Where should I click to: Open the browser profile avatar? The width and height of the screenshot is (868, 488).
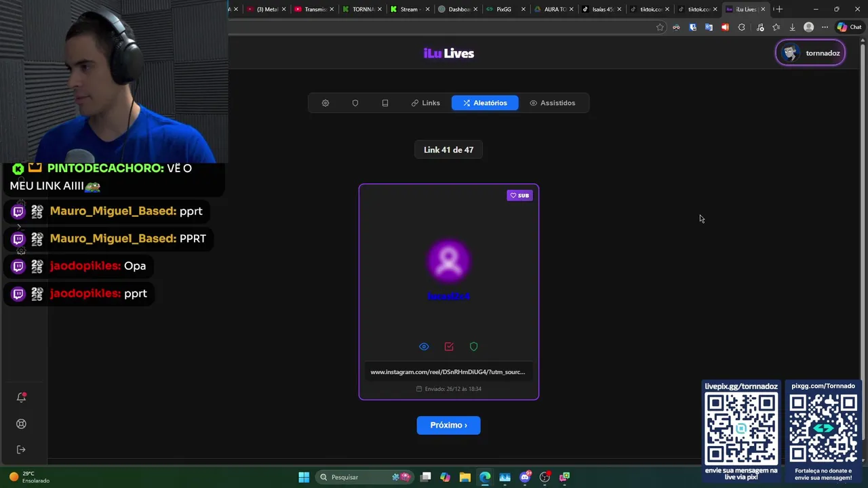(x=808, y=27)
